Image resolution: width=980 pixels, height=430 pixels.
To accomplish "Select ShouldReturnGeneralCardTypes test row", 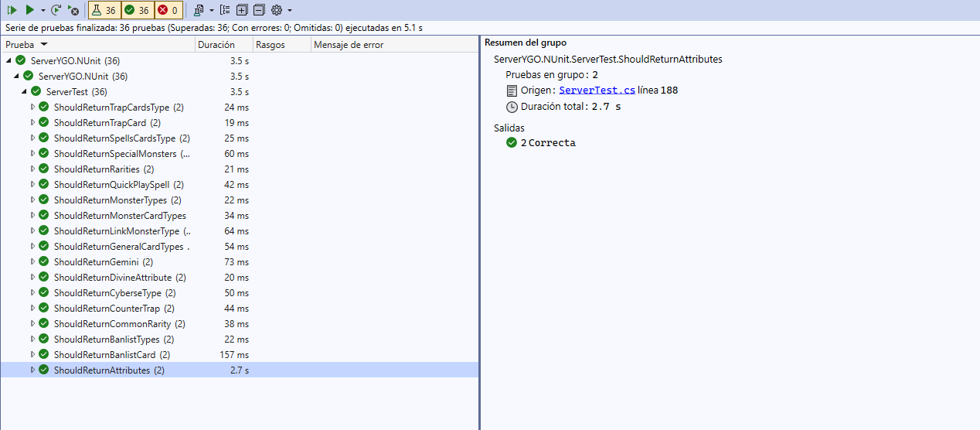I will [240, 246].
